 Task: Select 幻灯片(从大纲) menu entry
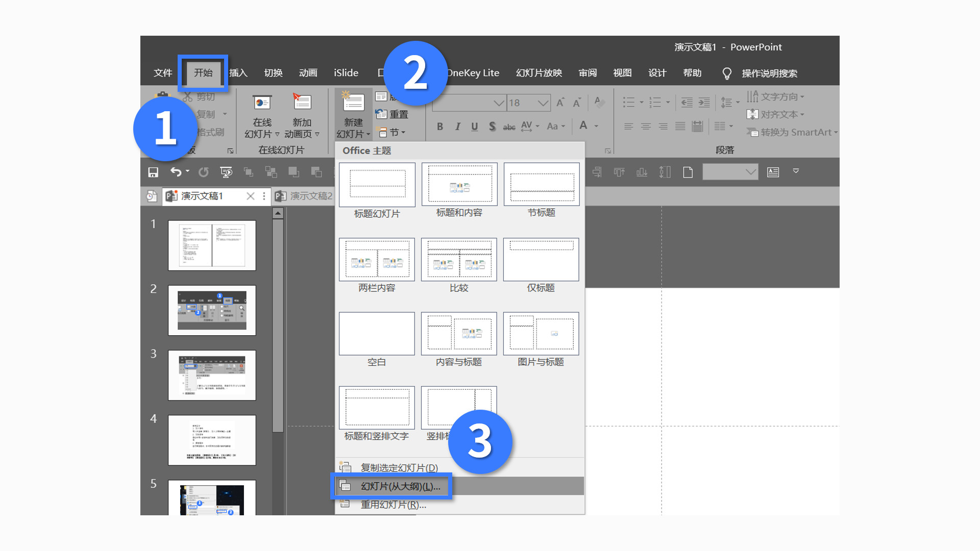400,486
